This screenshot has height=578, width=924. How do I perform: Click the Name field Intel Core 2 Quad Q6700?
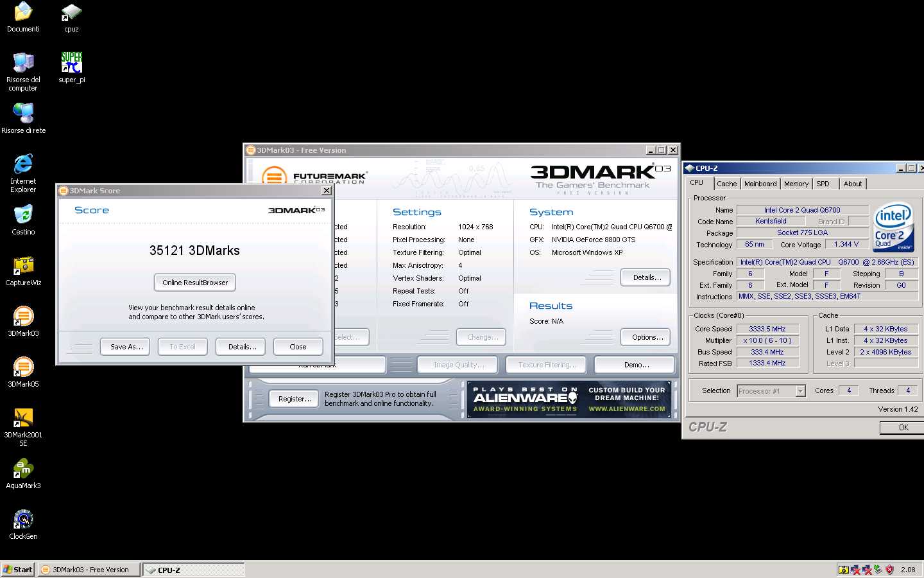tap(802, 210)
